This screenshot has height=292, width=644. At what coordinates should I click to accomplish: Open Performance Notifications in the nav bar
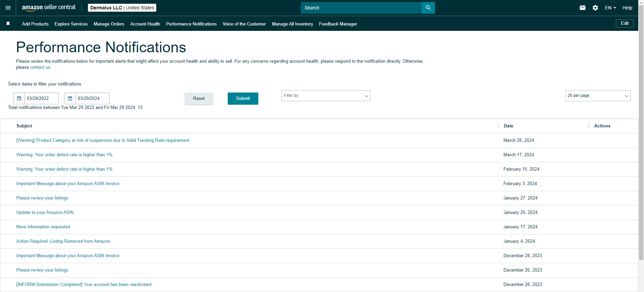191,24
